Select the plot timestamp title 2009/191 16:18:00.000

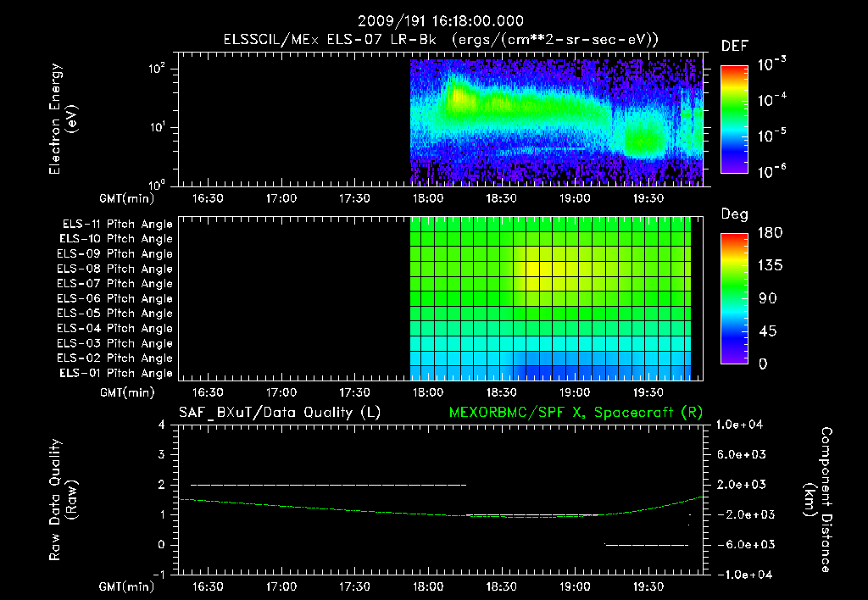[x=441, y=21]
